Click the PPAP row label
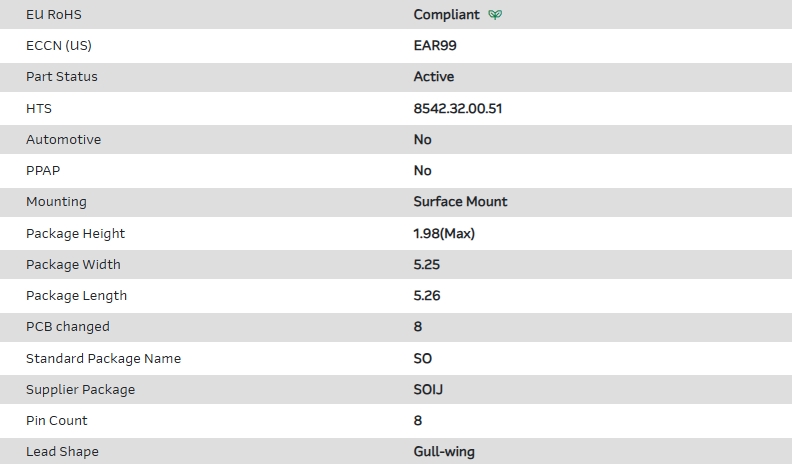This screenshot has width=792, height=464. (x=43, y=171)
